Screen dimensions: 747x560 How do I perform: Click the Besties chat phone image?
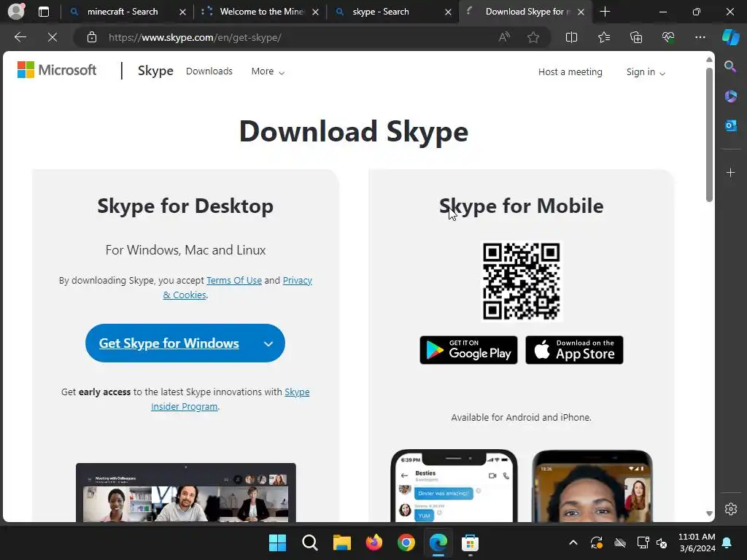point(454,486)
